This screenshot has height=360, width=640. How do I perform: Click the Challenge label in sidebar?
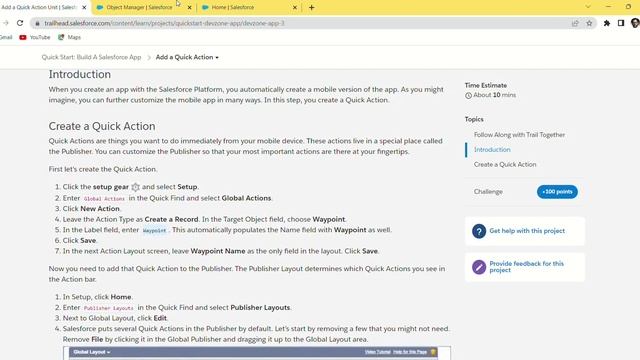click(x=488, y=191)
